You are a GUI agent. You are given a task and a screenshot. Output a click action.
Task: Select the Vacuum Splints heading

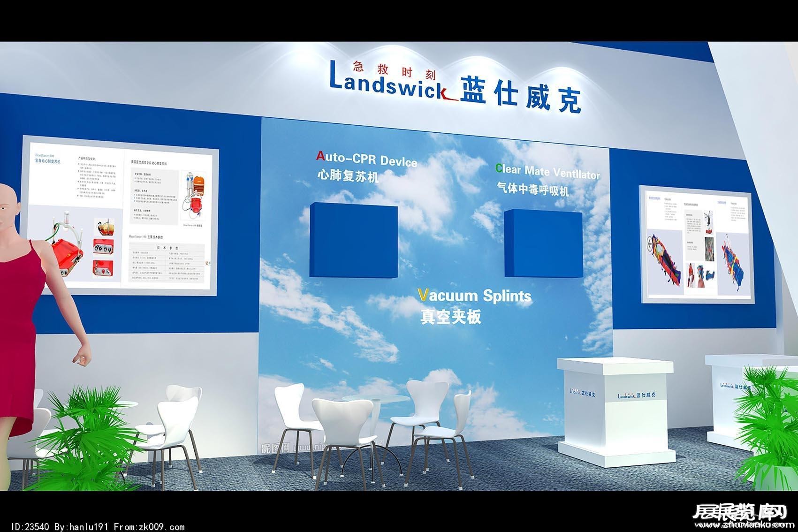click(474, 295)
